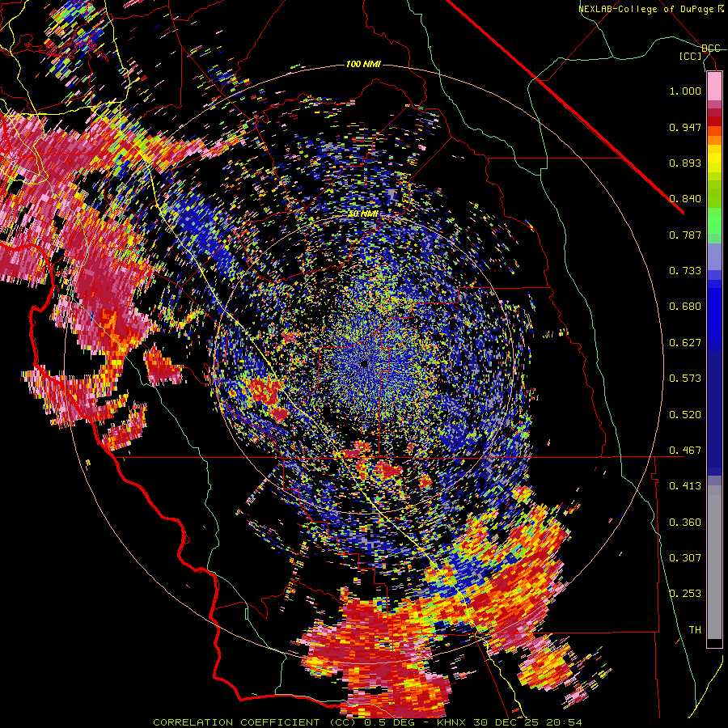Click the 0.947 scale value
This screenshot has width=728, height=728.
[x=685, y=127]
